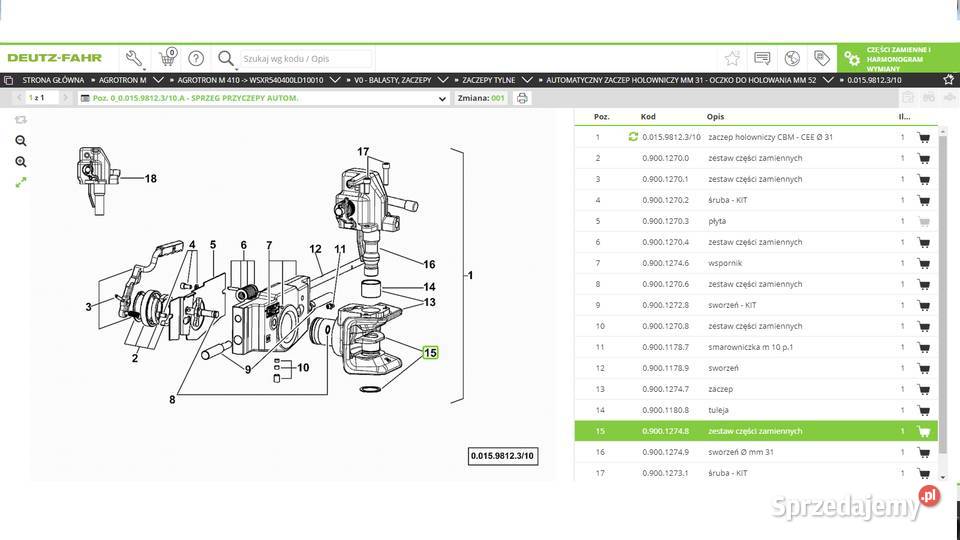Open the globe language icon
The height and width of the screenshot is (540, 960).
coord(792,58)
